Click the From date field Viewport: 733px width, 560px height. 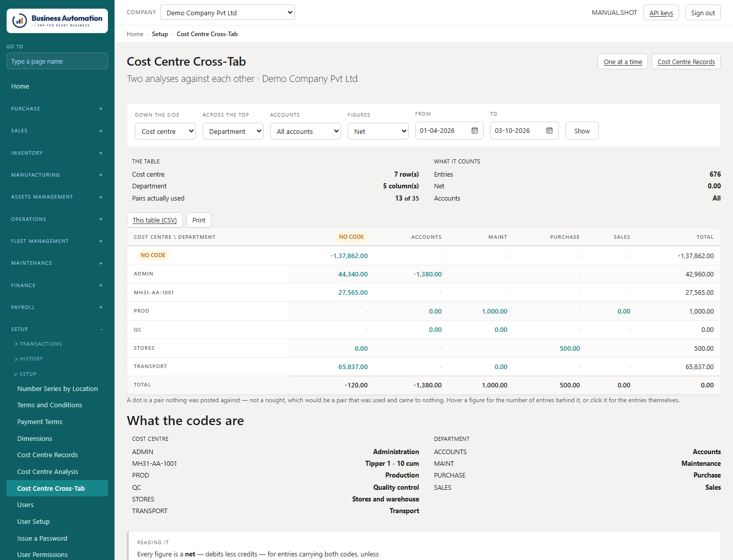pyautogui.click(x=449, y=131)
